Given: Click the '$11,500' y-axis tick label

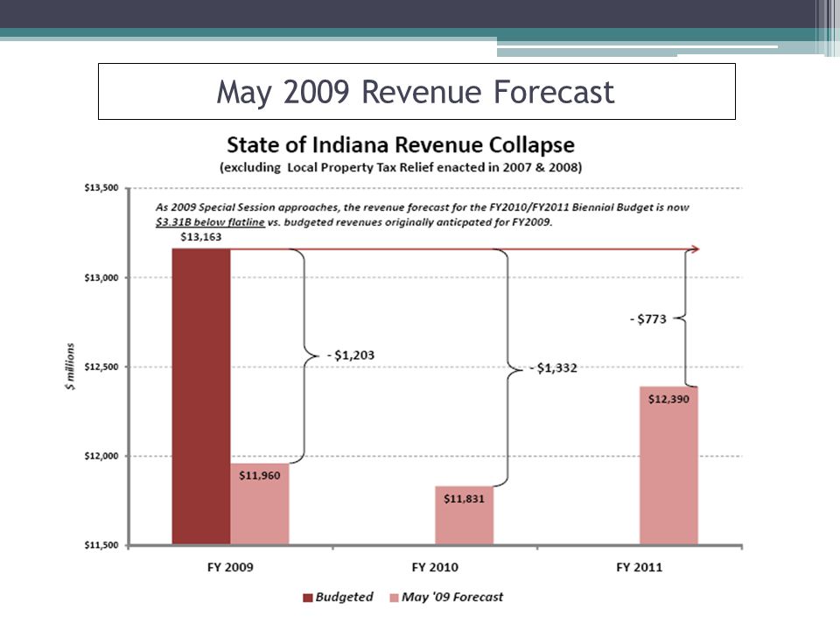Looking at the screenshot, I should pos(101,545).
